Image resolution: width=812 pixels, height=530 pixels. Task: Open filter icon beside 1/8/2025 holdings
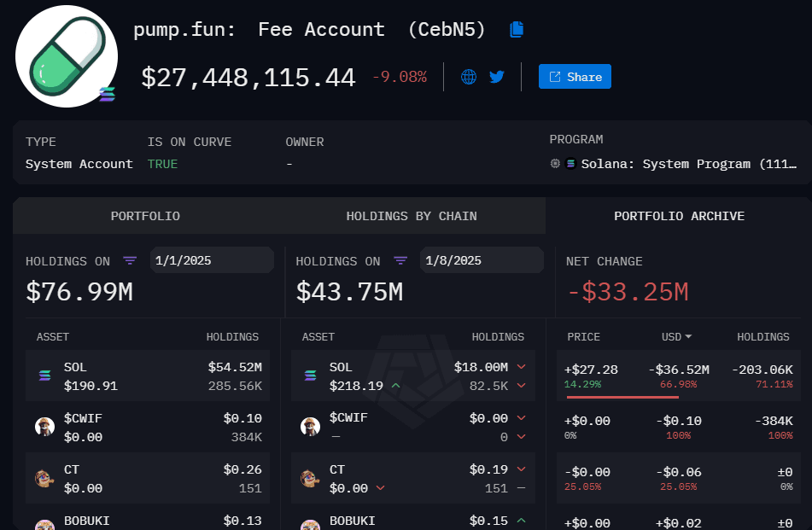400,260
